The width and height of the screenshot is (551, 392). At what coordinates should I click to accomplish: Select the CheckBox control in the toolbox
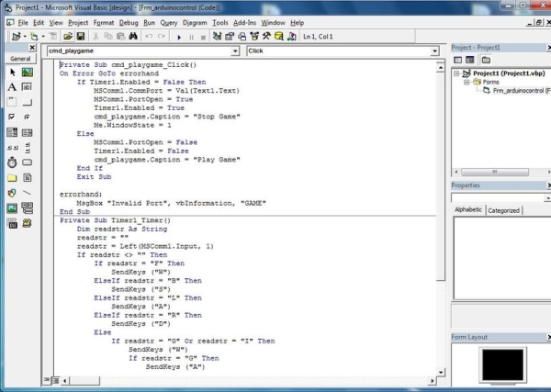click(12, 117)
